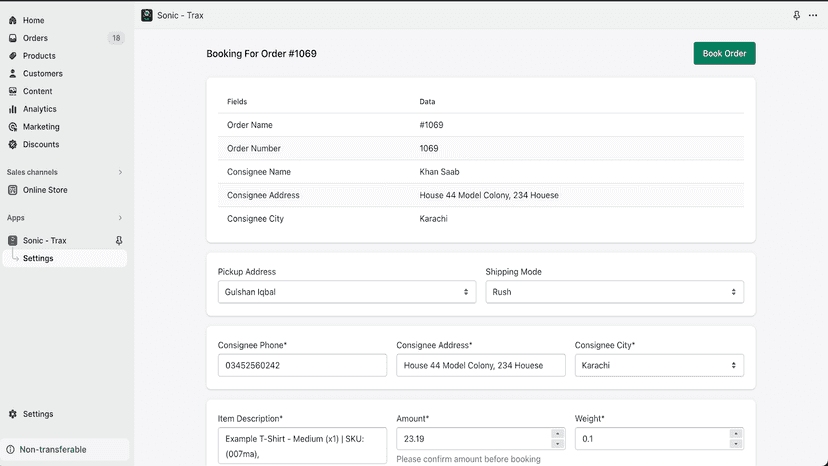Click Consignee Name value Khan Saab
Image resolution: width=828 pixels, height=466 pixels.
[x=439, y=172]
